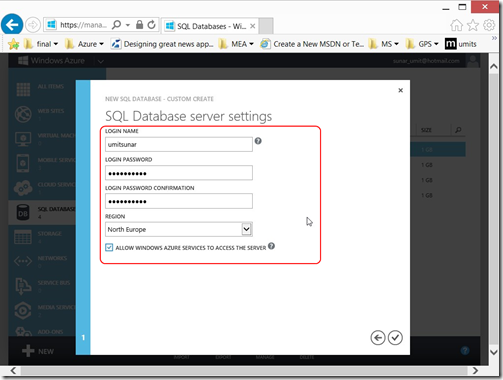Click the horizontal scrollbar right arrow
Screen dimensions: 503x380
[475, 370]
